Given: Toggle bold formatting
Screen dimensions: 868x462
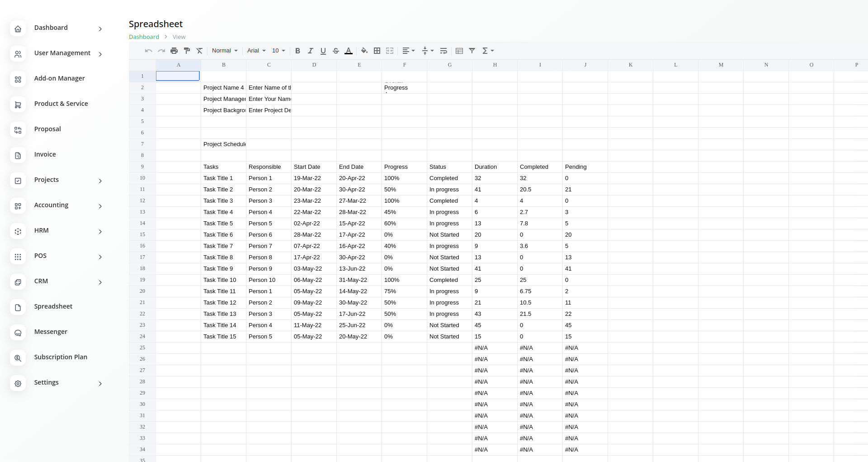Looking at the screenshot, I should pos(297,51).
